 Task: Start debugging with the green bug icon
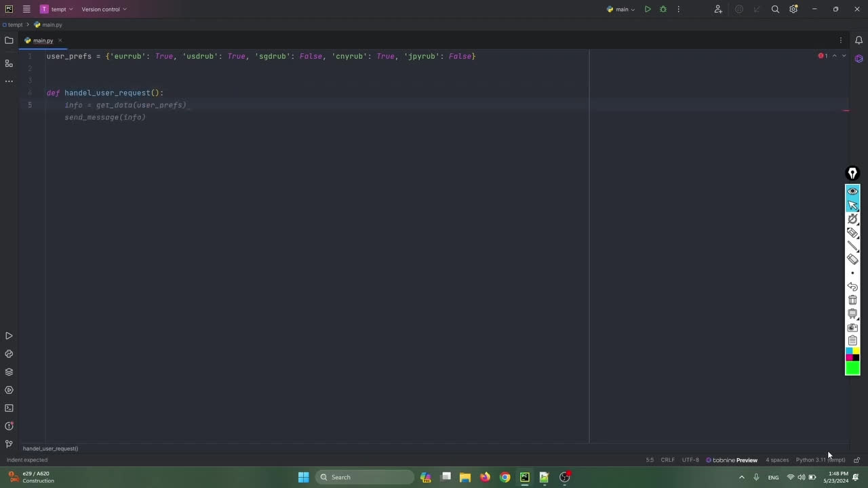click(x=663, y=9)
